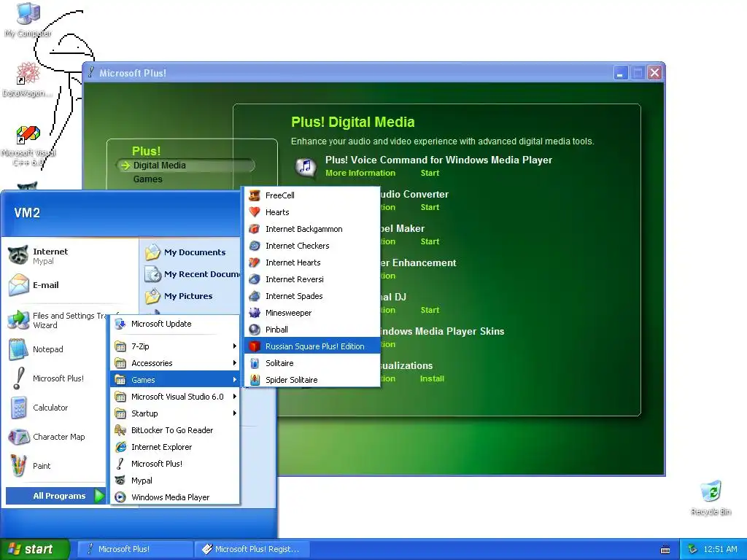Click the Solitaire card icon
747x560 pixels.
[255, 363]
